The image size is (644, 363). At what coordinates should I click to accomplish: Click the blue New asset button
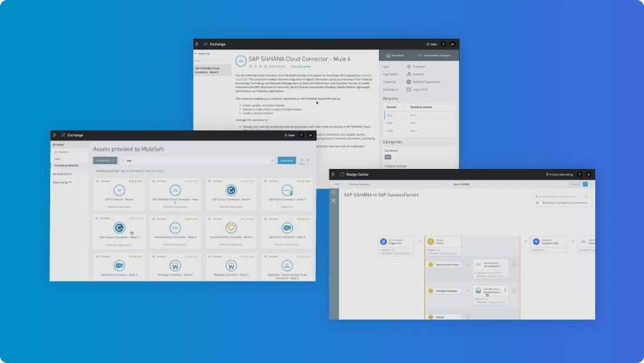click(x=287, y=160)
